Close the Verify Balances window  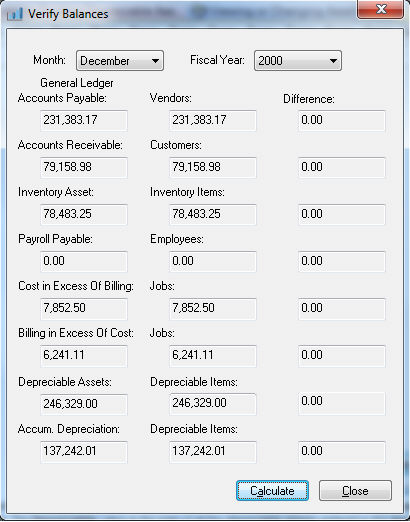point(381,9)
